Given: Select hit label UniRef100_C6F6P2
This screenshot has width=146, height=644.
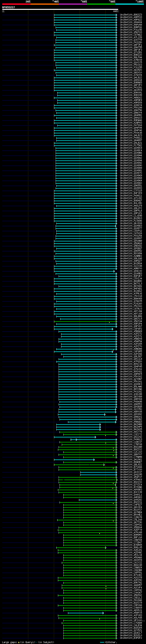Looking at the screenshot, I should (131, 329).
